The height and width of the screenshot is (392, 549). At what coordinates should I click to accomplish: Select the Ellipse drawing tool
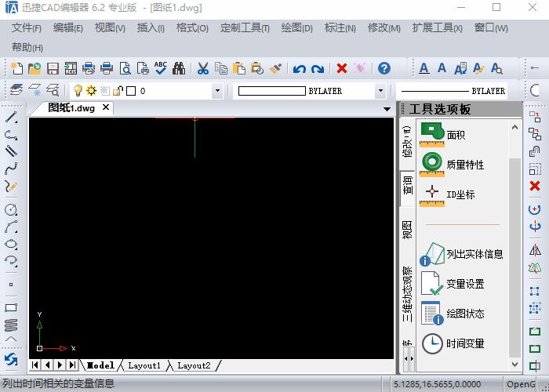[11, 244]
